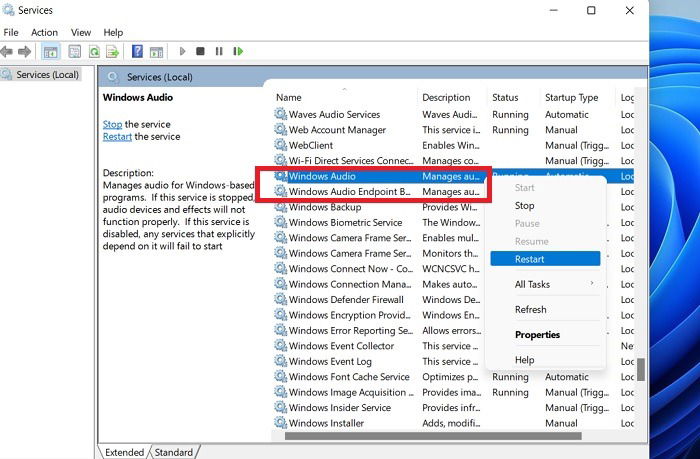This screenshot has height=459, width=700.
Task: Expand All Tasks submenu
Action: coord(545,284)
